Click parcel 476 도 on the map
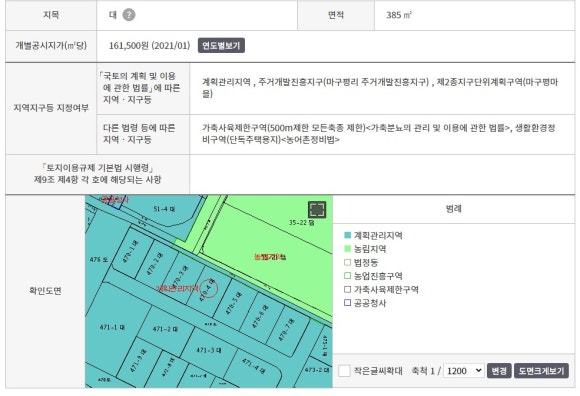This screenshot has width=580, height=396. 99,260
